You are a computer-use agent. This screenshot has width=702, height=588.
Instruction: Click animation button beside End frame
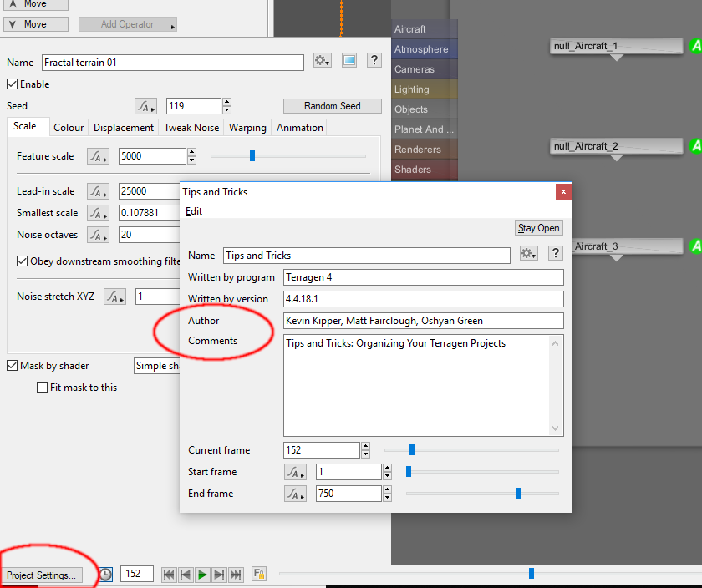[x=296, y=494]
